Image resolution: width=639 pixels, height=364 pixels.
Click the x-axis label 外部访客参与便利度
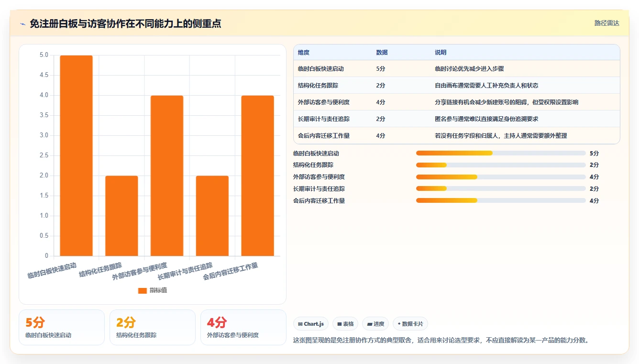(x=140, y=271)
